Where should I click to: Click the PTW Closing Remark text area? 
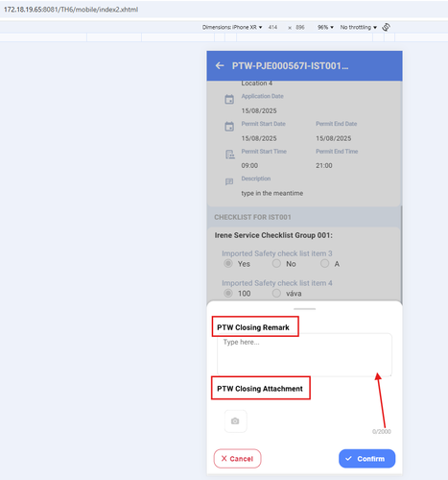pos(304,354)
